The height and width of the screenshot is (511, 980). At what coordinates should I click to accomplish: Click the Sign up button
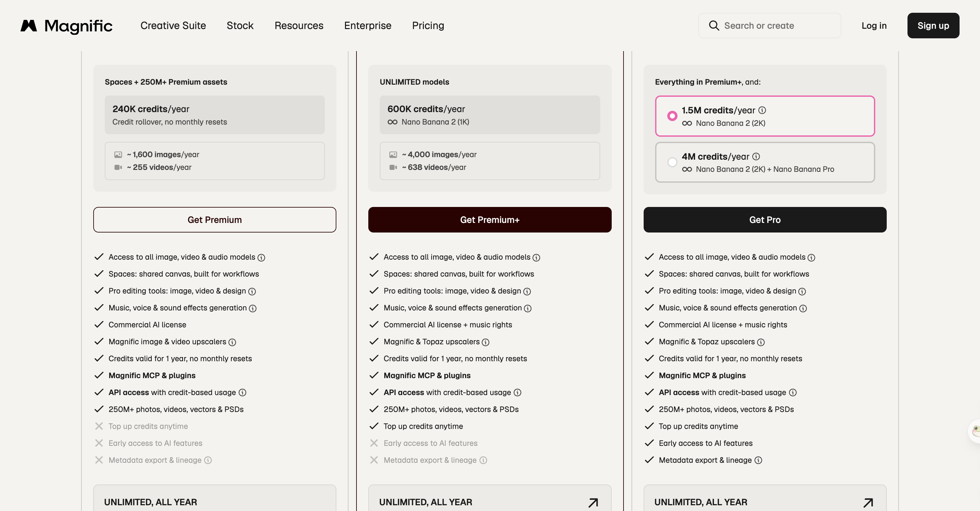(933, 26)
